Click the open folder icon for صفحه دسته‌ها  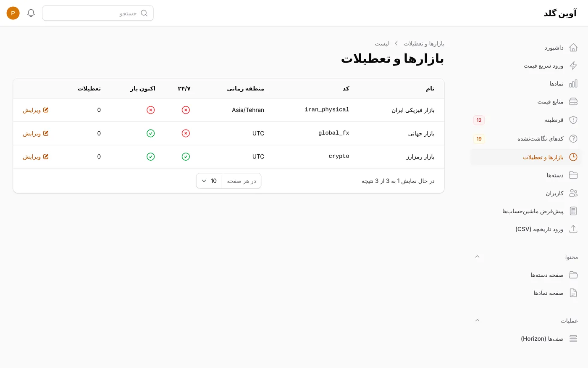tap(573, 275)
